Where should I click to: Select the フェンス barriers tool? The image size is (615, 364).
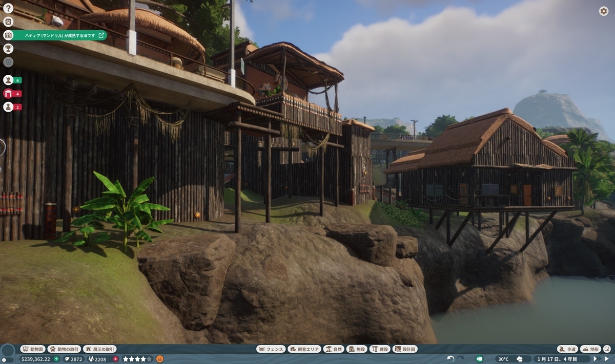(271, 349)
